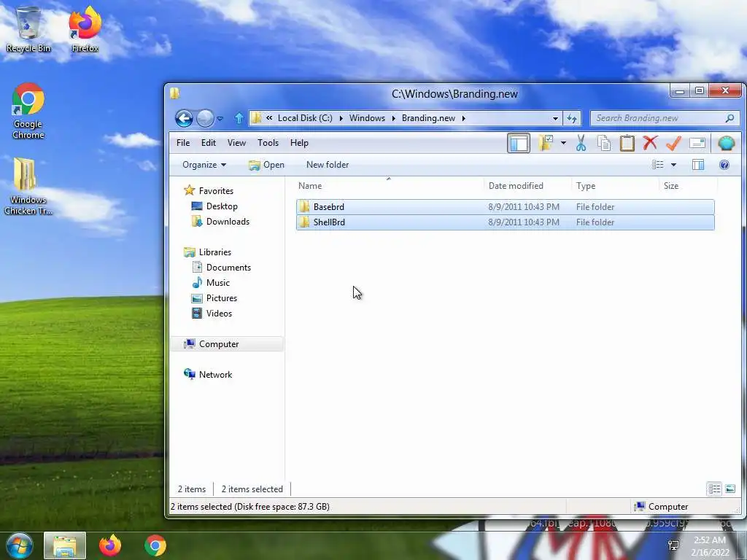The image size is (747, 560).
Task: Open help via blue question icon
Action: click(x=724, y=165)
